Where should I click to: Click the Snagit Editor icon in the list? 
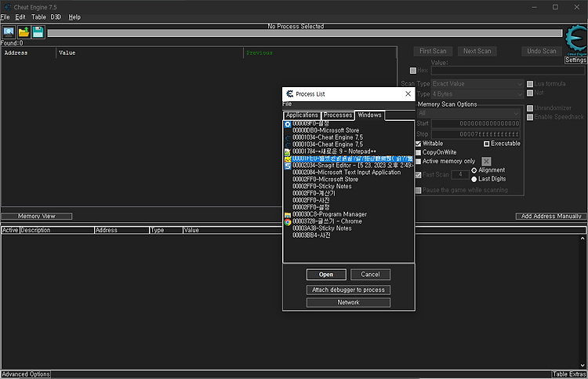coord(288,166)
